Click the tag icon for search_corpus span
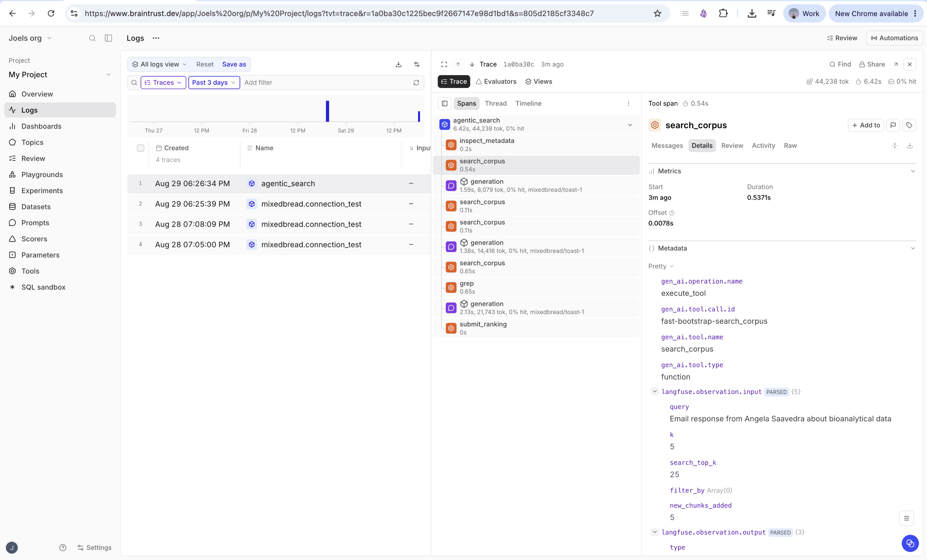 pyautogui.click(x=909, y=125)
